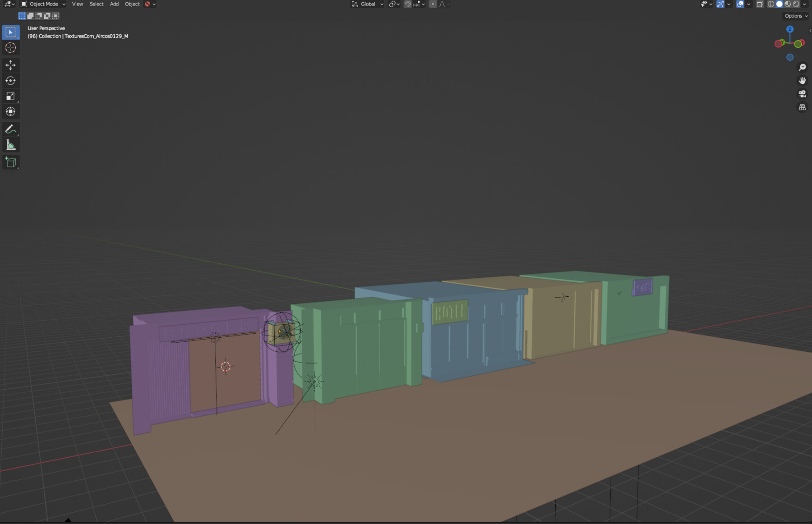Screen dimensions: 812x524
Task: Select the Cursor tool
Action: (x=10, y=48)
